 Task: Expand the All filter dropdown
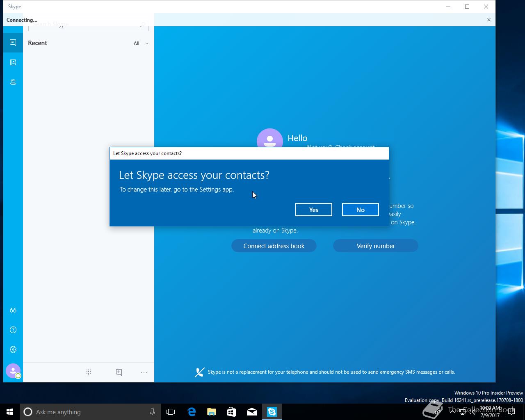(141, 43)
